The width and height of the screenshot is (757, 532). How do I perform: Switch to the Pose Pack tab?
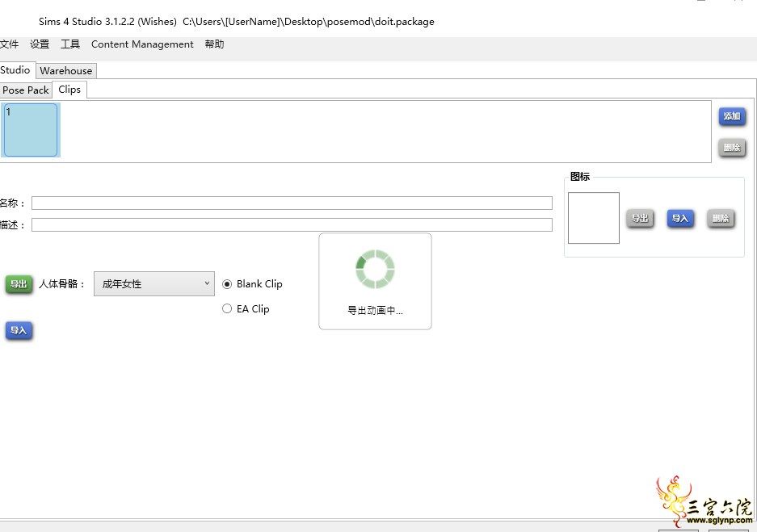26,90
